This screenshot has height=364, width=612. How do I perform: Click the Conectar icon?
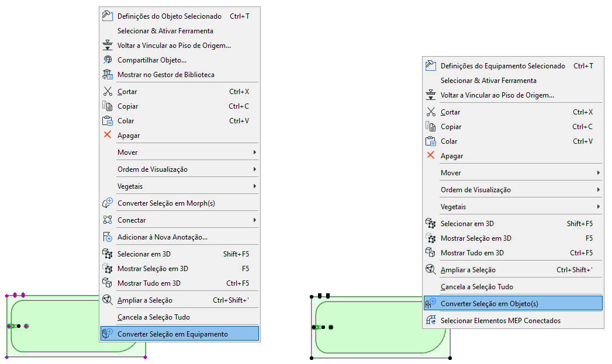(x=108, y=220)
